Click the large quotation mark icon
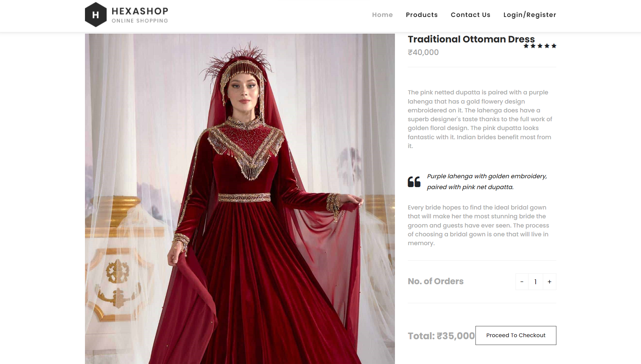Screen dimensions: 641x364 414,182
